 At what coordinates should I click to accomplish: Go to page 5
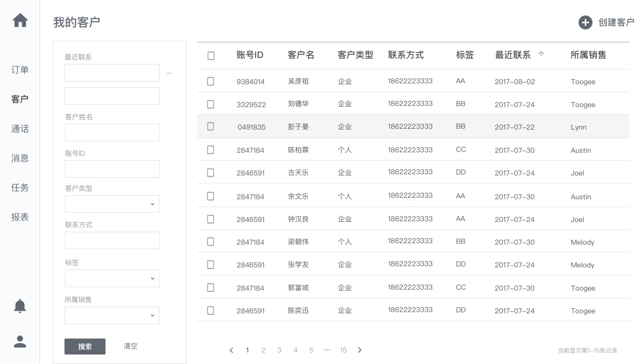(311, 350)
